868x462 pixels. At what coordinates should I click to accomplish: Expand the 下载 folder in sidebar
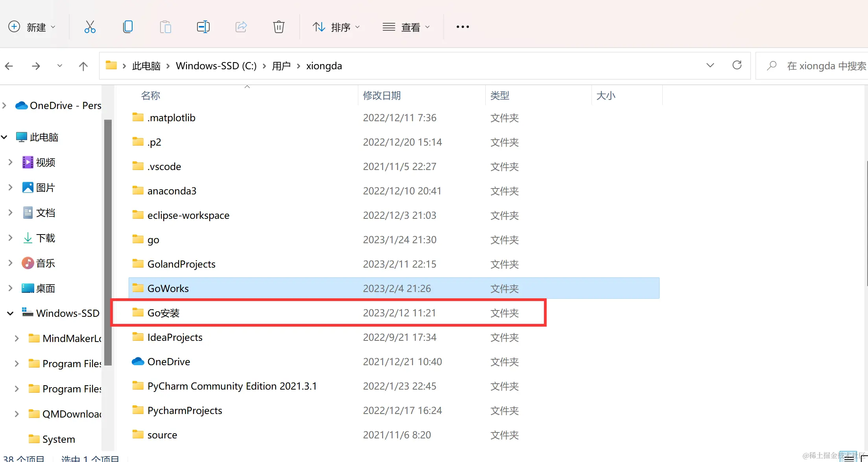(x=10, y=238)
